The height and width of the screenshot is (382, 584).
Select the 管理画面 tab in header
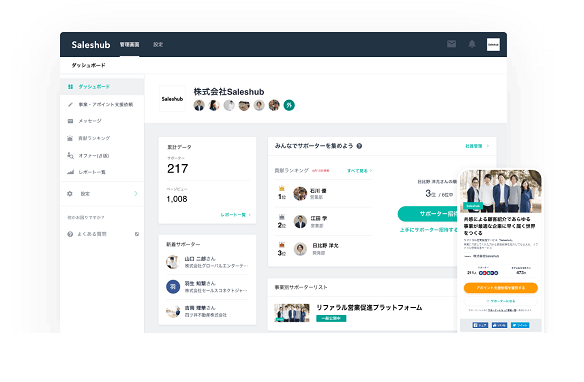tap(129, 45)
